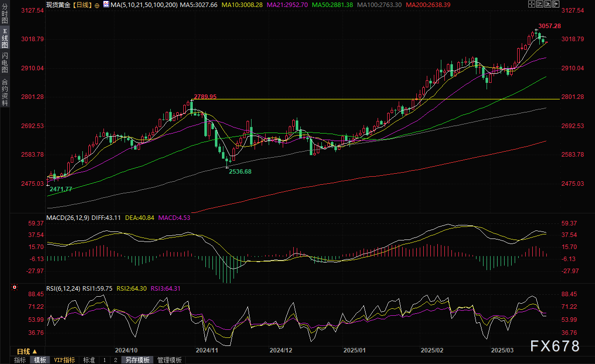Choose the 标准 template
The width and height of the screenshot is (595, 364).
click(89, 360)
